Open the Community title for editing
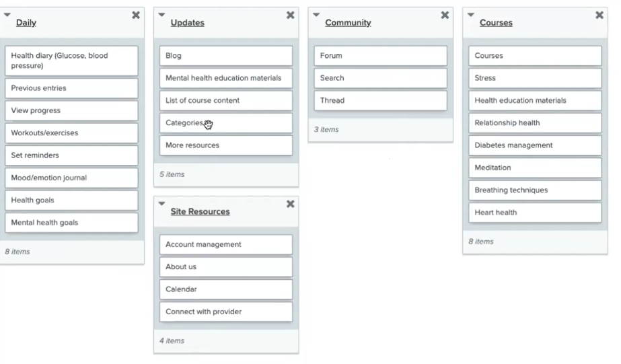621x364 pixels. pyautogui.click(x=348, y=23)
